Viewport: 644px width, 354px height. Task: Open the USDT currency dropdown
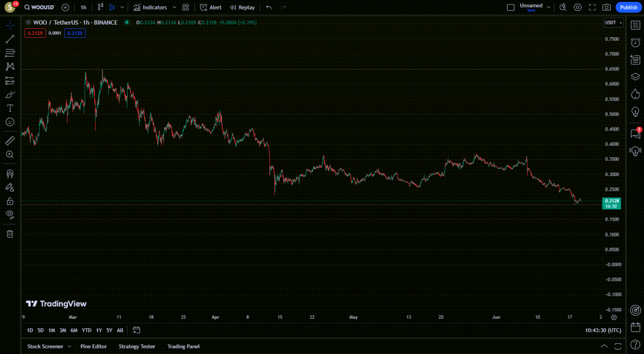pos(614,23)
